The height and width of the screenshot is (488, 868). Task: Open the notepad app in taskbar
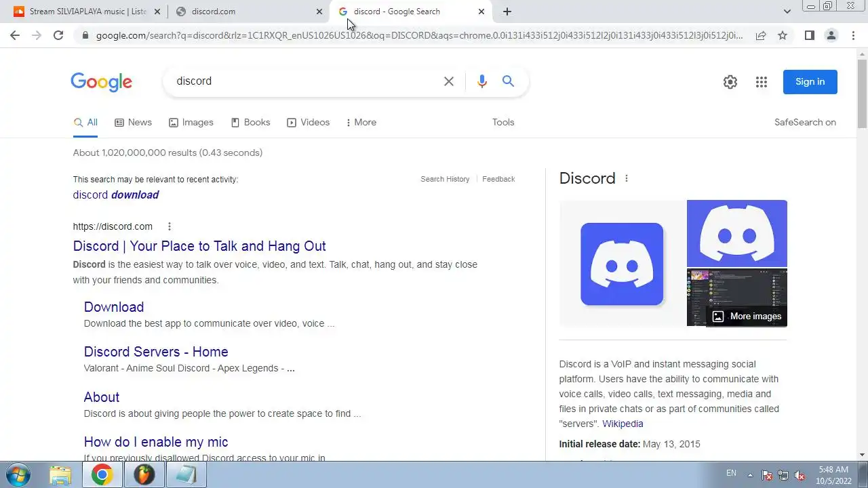[186, 475]
